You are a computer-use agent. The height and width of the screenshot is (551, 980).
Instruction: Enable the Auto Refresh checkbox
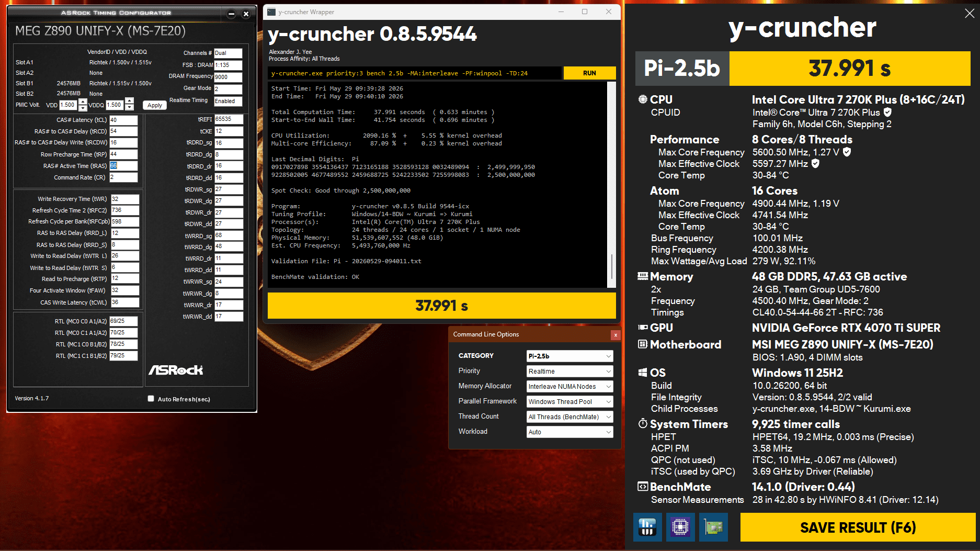pos(151,399)
